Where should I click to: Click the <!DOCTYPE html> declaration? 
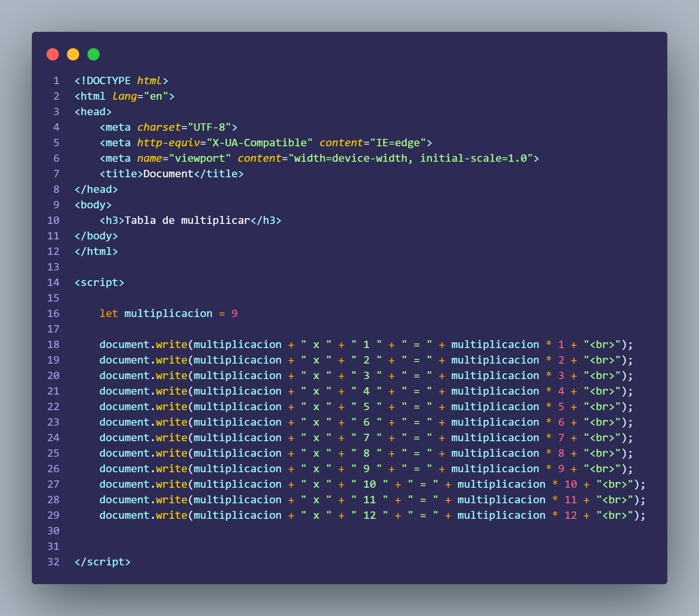coord(121,80)
